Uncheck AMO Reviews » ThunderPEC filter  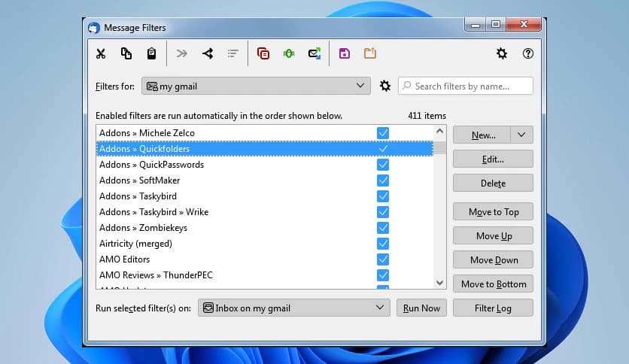click(x=383, y=275)
